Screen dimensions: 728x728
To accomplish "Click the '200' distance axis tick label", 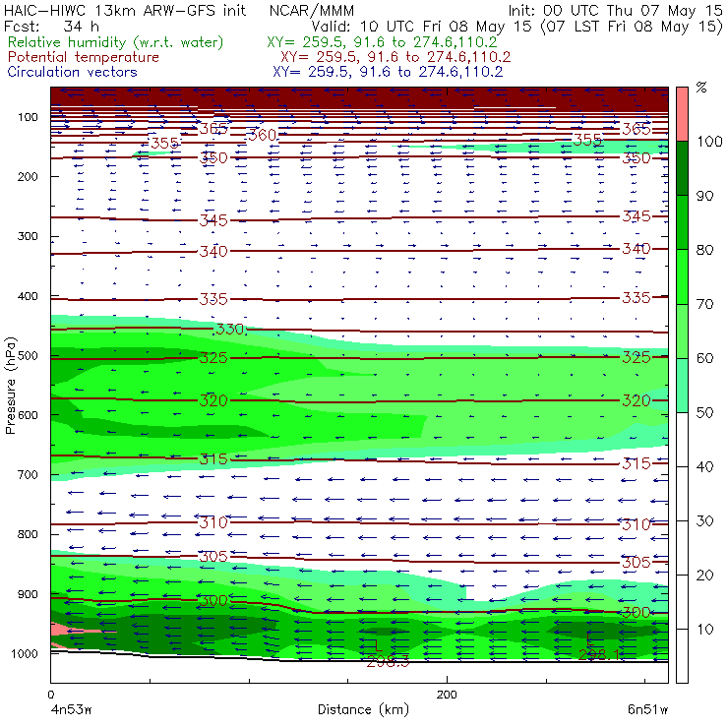I will [447, 695].
